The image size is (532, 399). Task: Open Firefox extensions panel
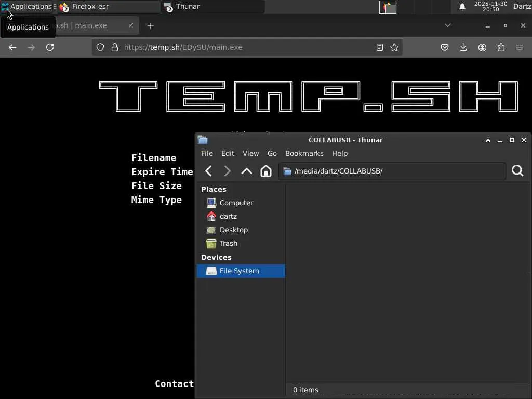(x=501, y=47)
